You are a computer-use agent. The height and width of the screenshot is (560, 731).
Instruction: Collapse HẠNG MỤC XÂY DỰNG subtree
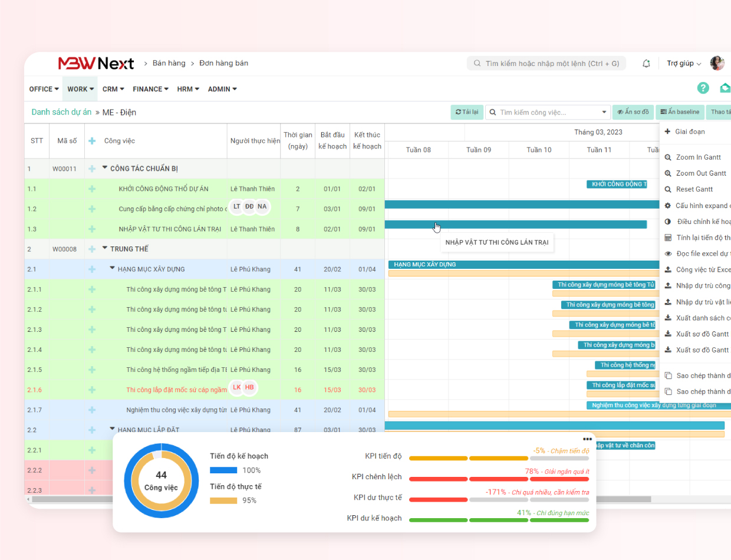(113, 268)
